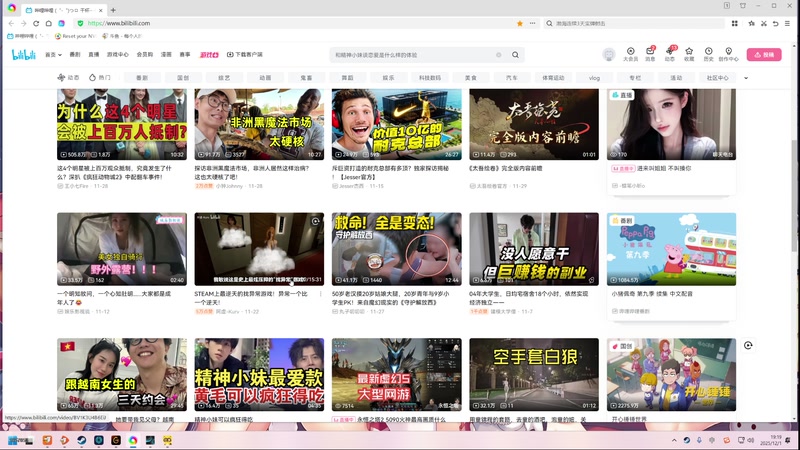Select the 科技数码 category tab
This screenshot has width=800, height=450.
[x=430, y=78]
